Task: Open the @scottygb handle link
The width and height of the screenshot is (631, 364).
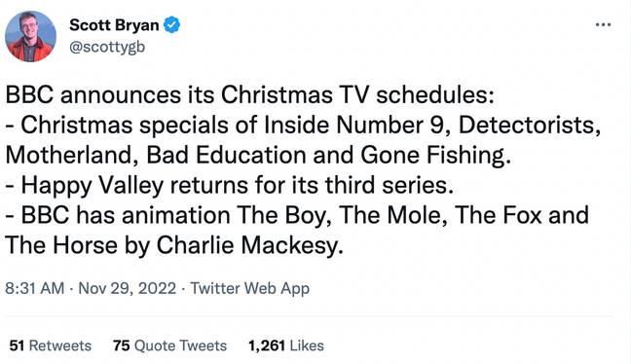Action: tap(107, 47)
